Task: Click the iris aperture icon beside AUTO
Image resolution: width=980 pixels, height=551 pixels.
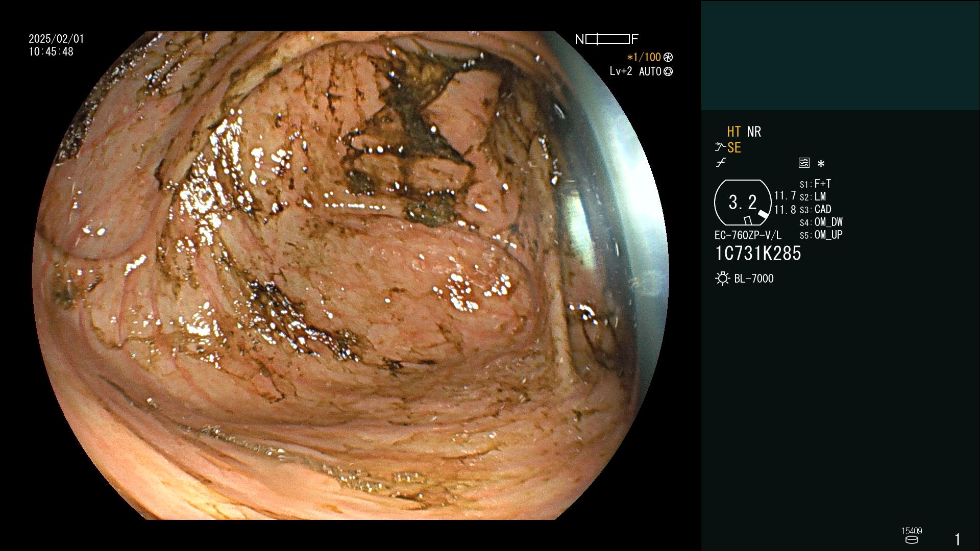Action: pyautogui.click(x=668, y=72)
